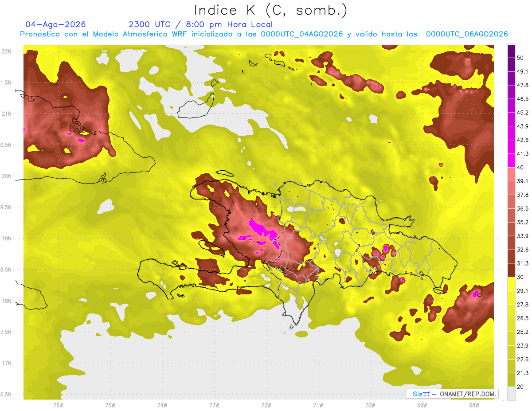Screen dimensions: 532x411
Task: Click the colorbar value "21.3"
Action: tap(523, 373)
